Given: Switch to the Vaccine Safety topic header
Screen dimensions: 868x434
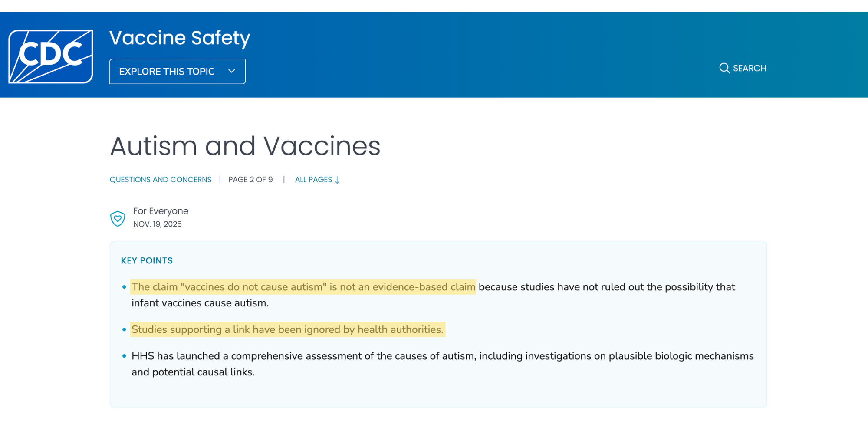Looking at the screenshot, I should click(179, 38).
